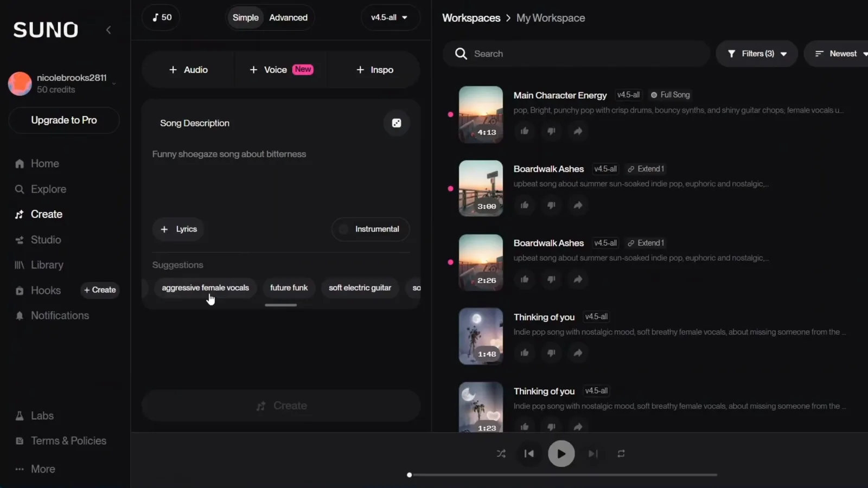Click the search magnifier icon
The image size is (868, 488).
pos(461,54)
